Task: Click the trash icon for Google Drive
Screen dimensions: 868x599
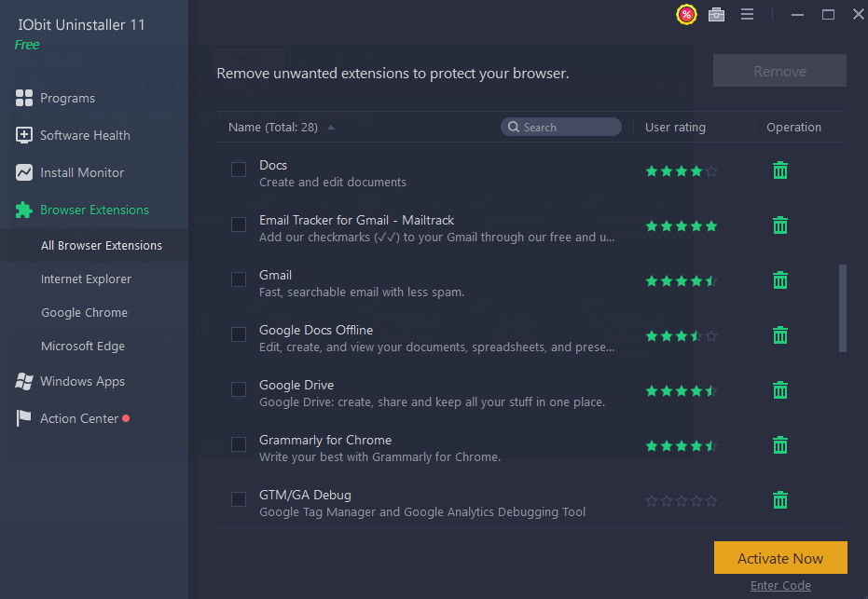Action: tap(780, 390)
